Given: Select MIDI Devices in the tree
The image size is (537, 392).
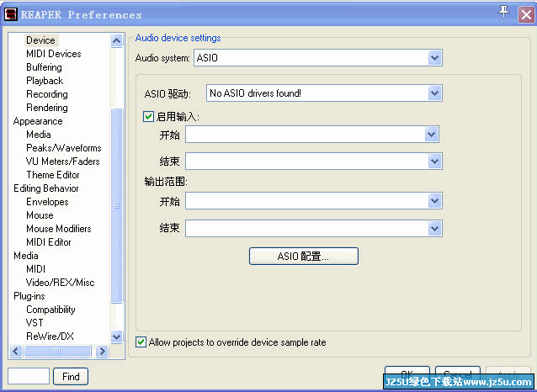Looking at the screenshot, I should (54, 54).
